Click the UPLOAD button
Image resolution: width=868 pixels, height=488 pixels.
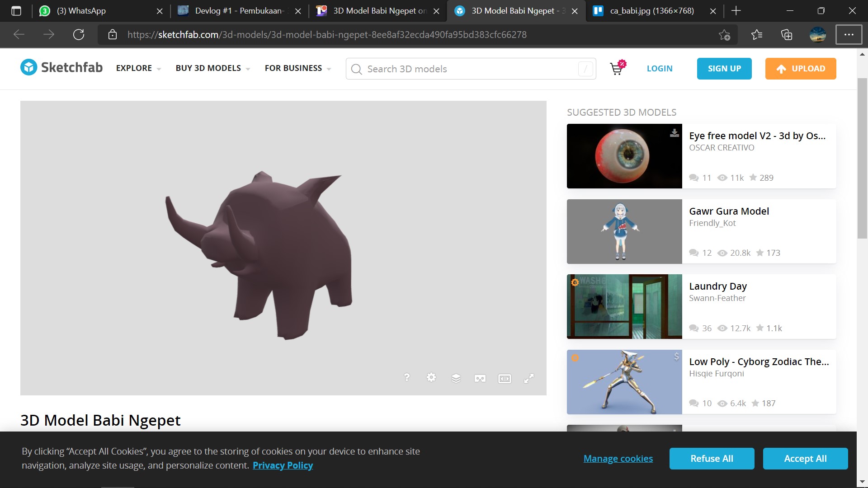801,69
